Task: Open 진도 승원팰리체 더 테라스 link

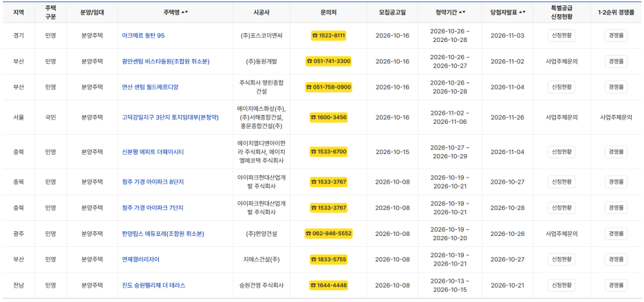Action: click(153, 285)
